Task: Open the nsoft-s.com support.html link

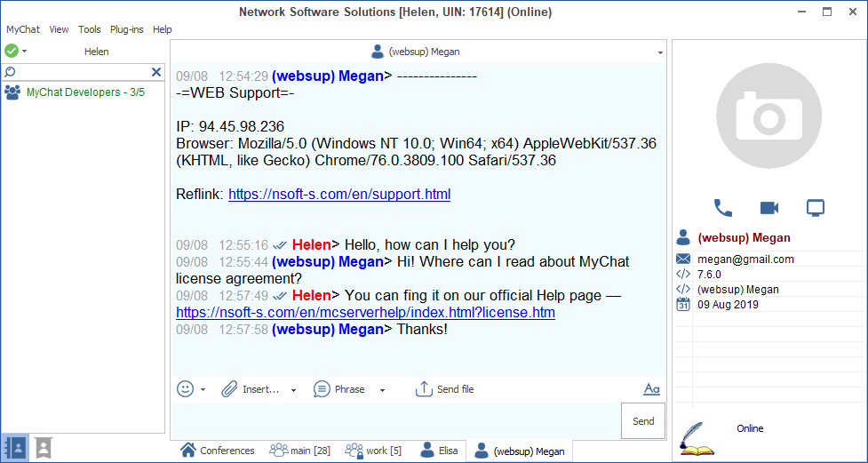Action: click(x=338, y=194)
